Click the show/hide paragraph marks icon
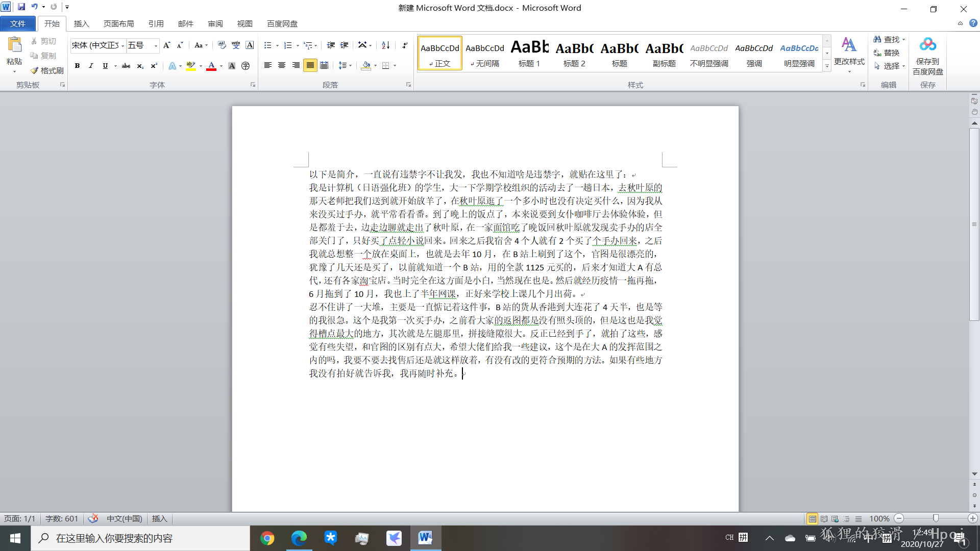980x551 pixels. point(404,45)
